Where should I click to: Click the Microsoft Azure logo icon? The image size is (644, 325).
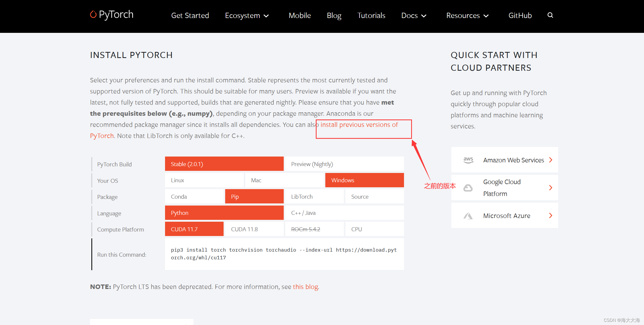[x=468, y=216]
